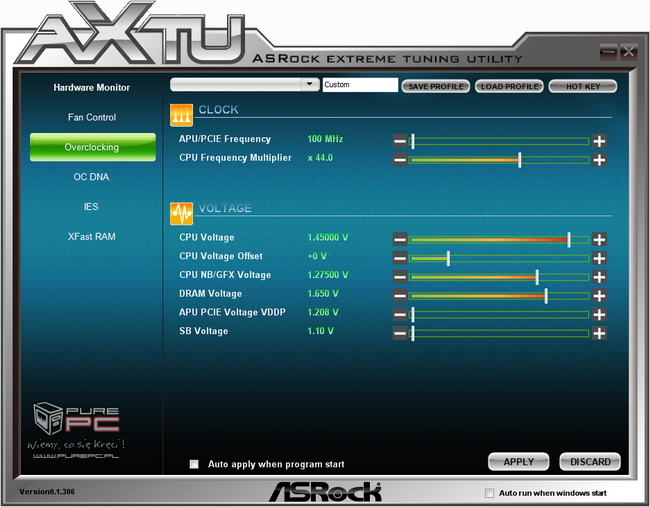Screen dimensions: 650x507
Task: Click the 1.45000 V CPU voltage value
Action: (x=327, y=238)
